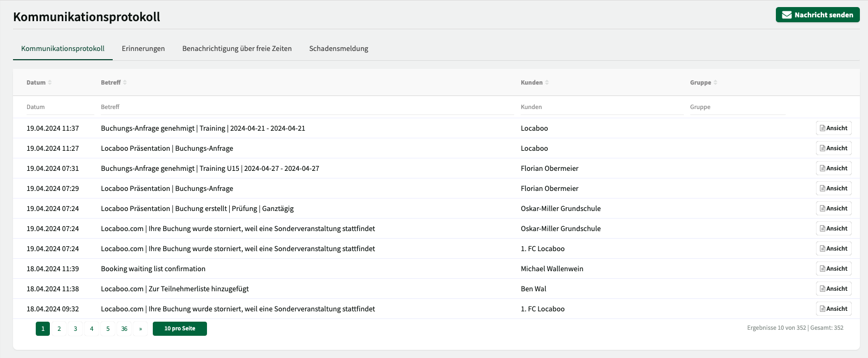Focus the Datum filter field

point(60,107)
